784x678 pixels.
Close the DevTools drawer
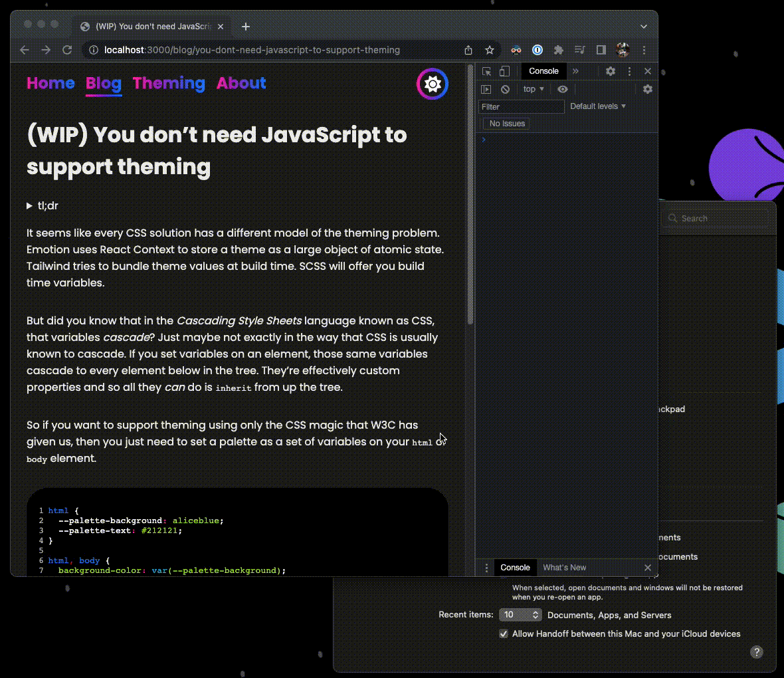coord(648,568)
